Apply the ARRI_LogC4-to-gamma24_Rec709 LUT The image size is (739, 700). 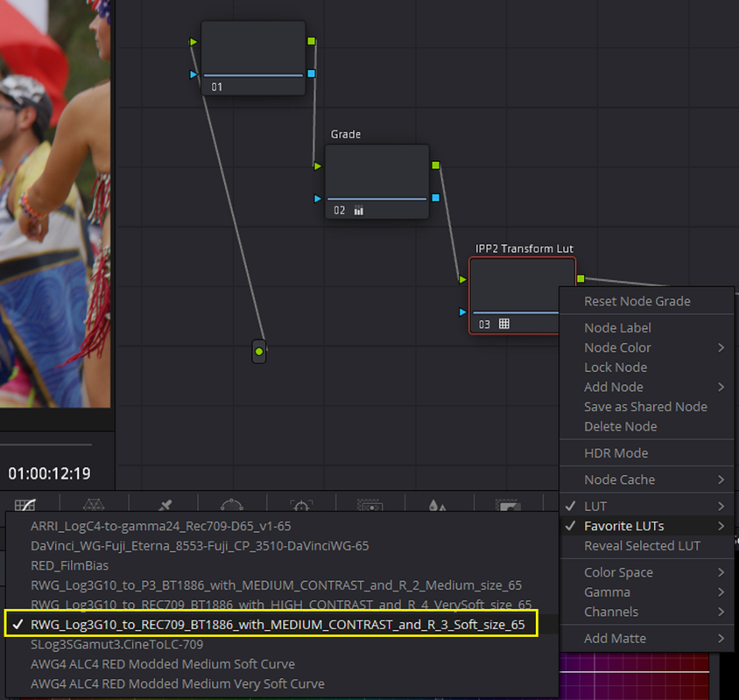282,526
